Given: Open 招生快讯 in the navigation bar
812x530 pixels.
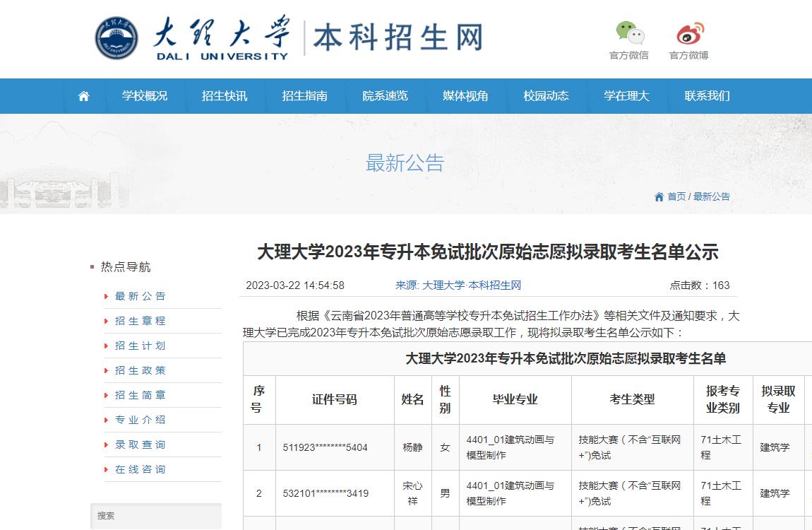Looking at the screenshot, I should coord(225,96).
